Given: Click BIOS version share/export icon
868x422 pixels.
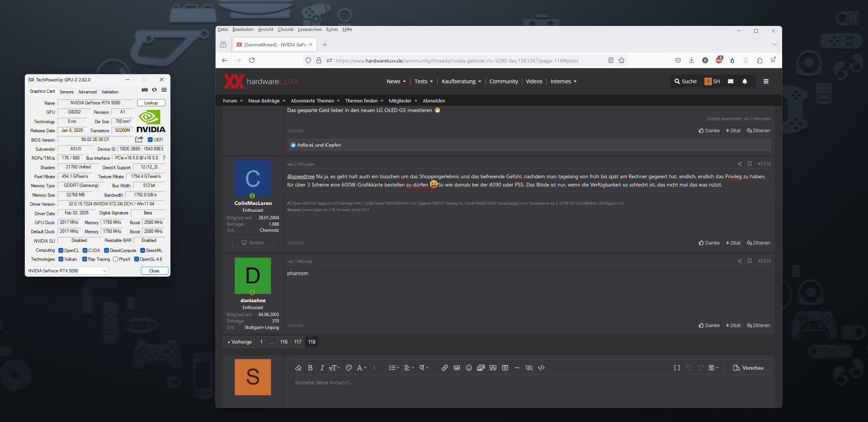Looking at the screenshot, I should [x=139, y=139].
